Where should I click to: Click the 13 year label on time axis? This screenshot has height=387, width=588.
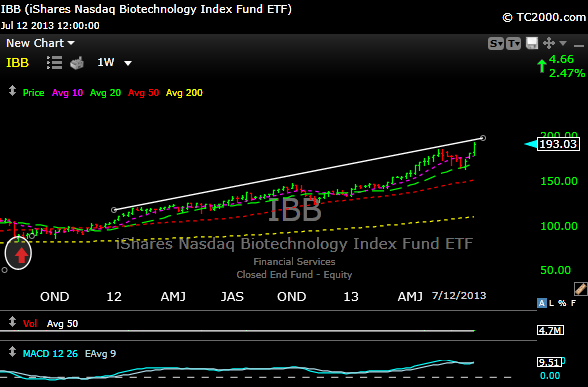coord(351,297)
